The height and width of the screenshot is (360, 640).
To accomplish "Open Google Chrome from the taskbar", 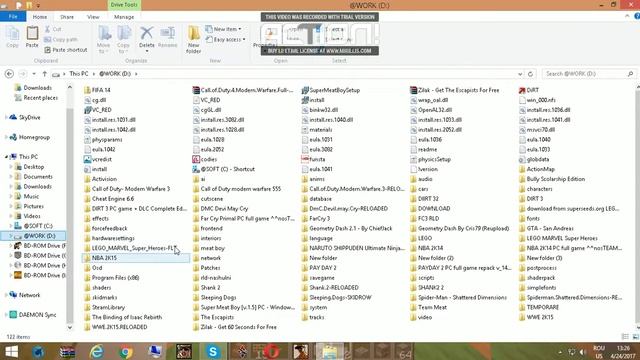I will tap(125, 351).
